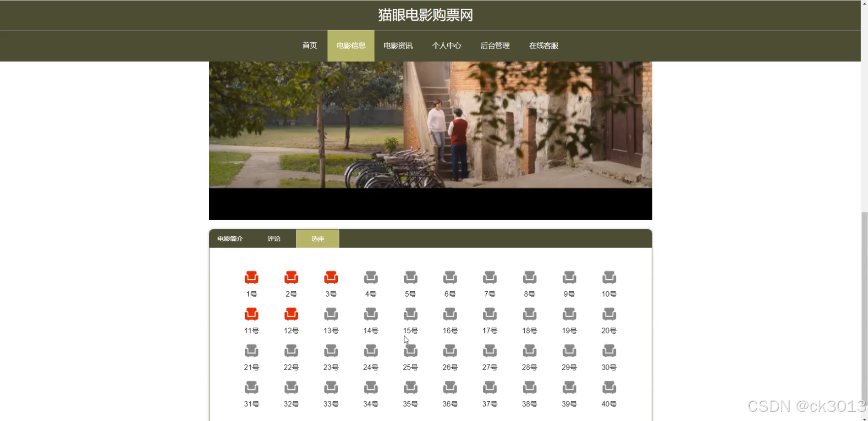This screenshot has width=868, height=421.
Task: Pick the gray seat icon 4号
Action: [x=371, y=277]
